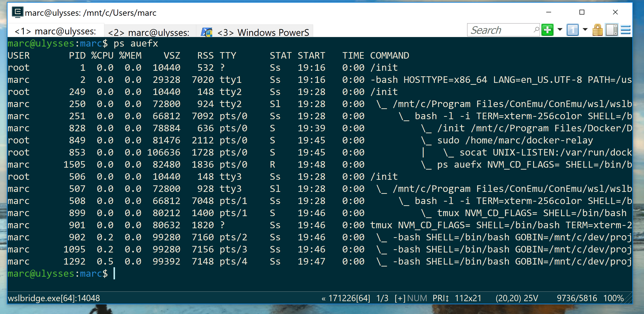Open the new console dropdown arrow
The height and width of the screenshot is (314, 644).
pyautogui.click(x=560, y=30)
